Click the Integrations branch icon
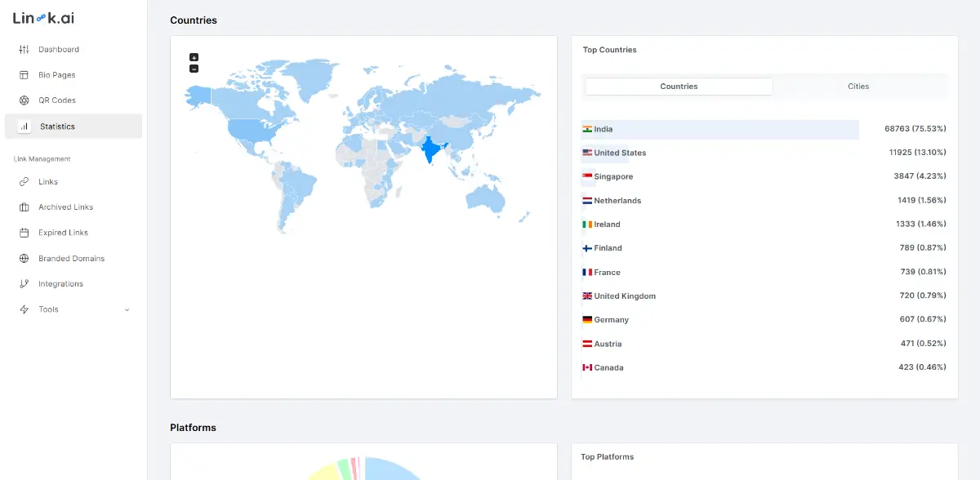The width and height of the screenshot is (980, 480). pos(24,284)
